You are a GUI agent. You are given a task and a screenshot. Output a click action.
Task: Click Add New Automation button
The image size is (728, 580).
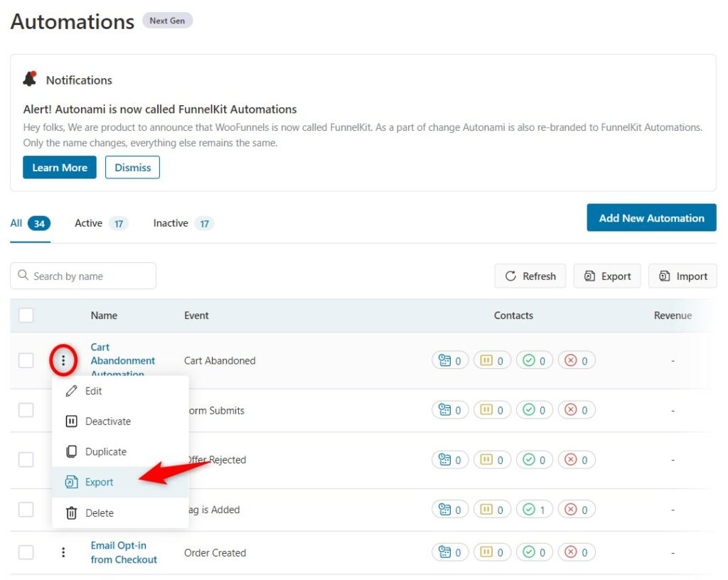click(x=651, y=217)
